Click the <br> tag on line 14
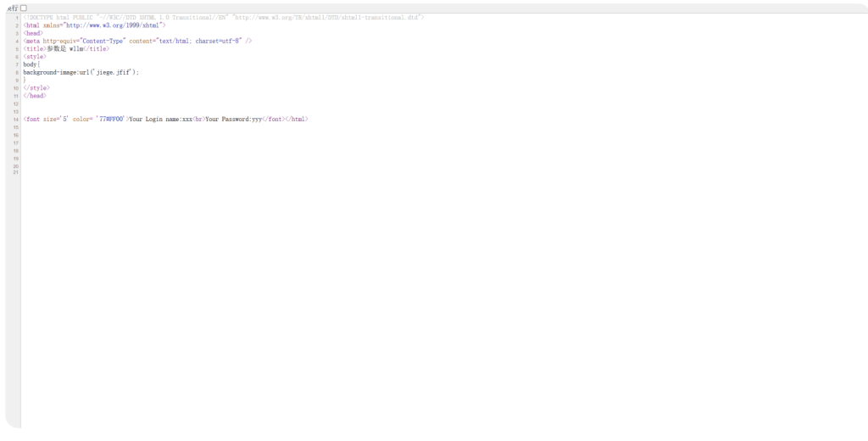This screenshot has width=868, height=441. click(198, 119)
